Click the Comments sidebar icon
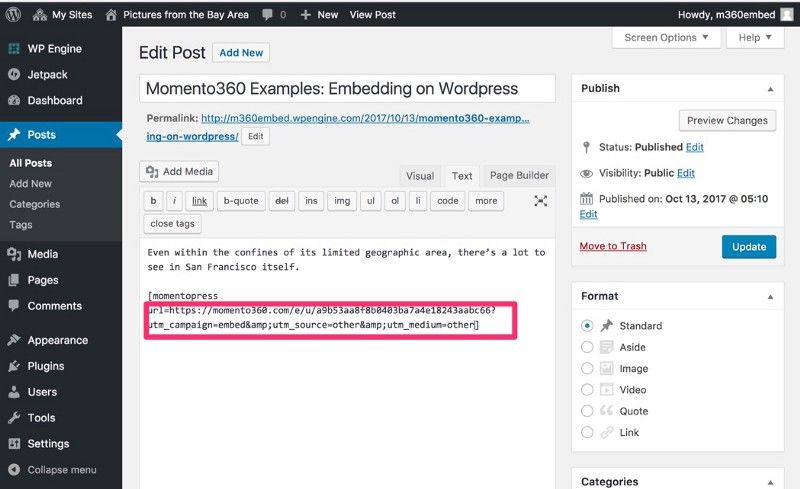Image resolution: width=800 pixels, height=489 pixels. 14,305
